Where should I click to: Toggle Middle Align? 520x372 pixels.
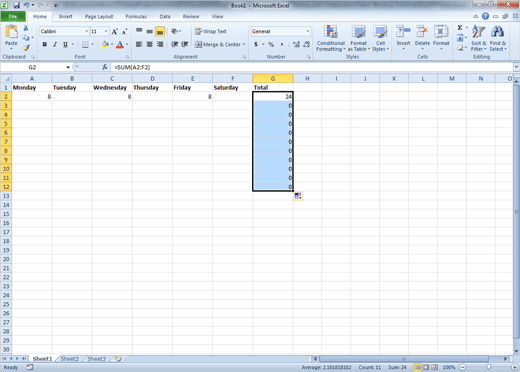point(150,31)
